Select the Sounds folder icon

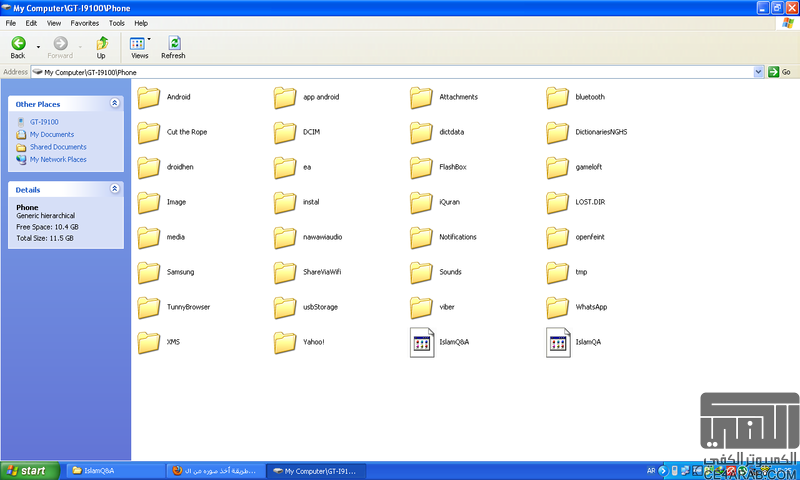pyautogui.click(x=421, y=272)
